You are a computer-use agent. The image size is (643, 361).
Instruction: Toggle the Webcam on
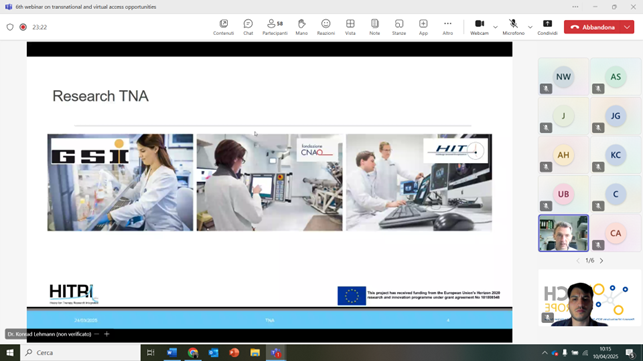pyautogui.click(x=479, y=27)
